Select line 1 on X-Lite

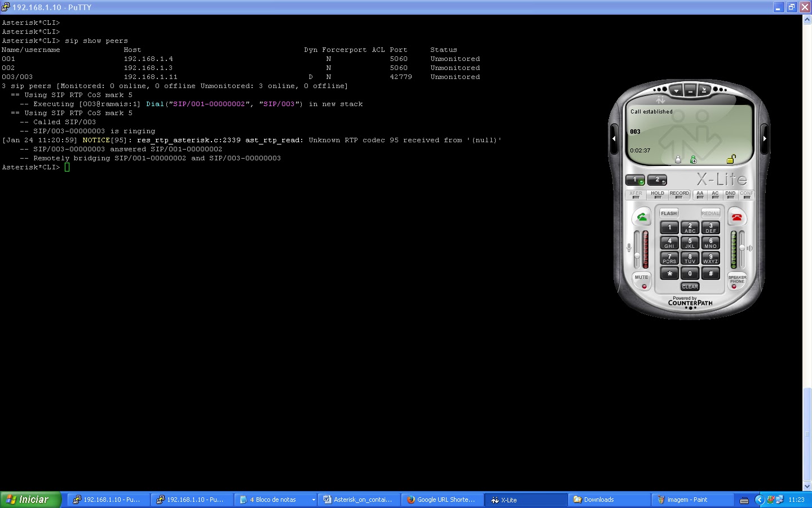[x=635, y=180]
